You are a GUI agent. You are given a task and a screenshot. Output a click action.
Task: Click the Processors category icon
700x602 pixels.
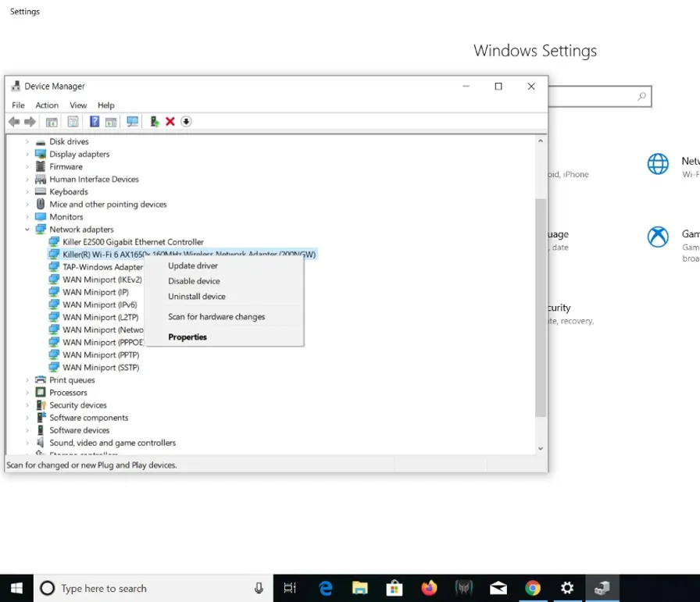point(41,392)
